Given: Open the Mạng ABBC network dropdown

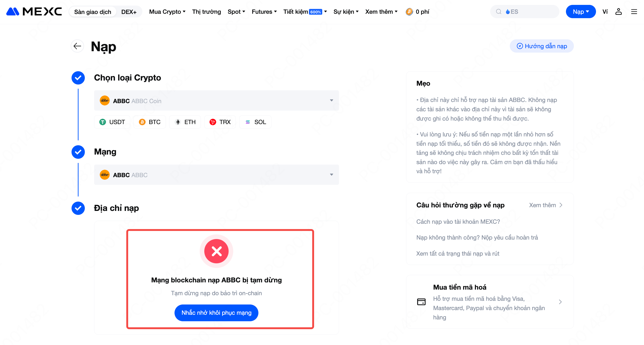Looking at the screenshot, I should pyautogui.click(x=216, y=175).
